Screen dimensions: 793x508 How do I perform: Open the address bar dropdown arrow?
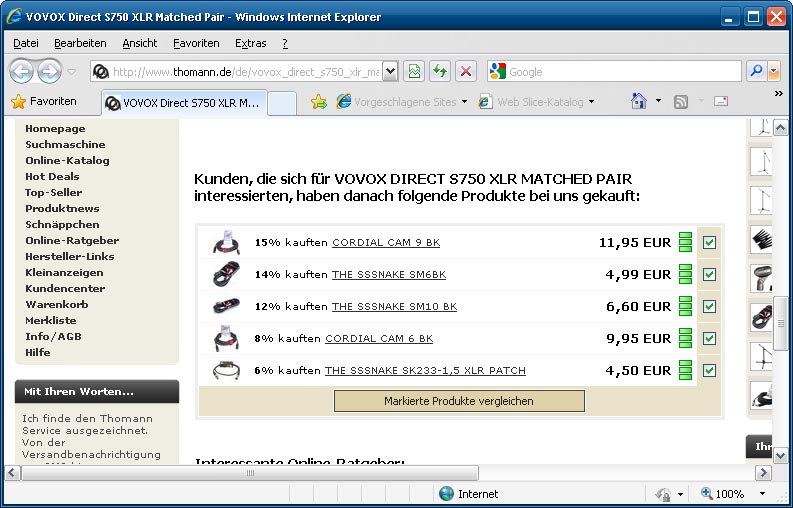click(390, 71)
